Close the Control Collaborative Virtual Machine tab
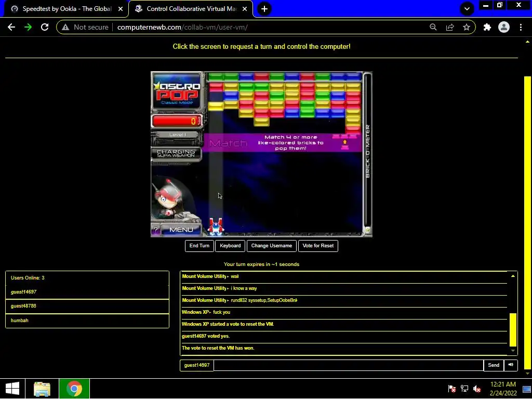 (x=245, y=9)
